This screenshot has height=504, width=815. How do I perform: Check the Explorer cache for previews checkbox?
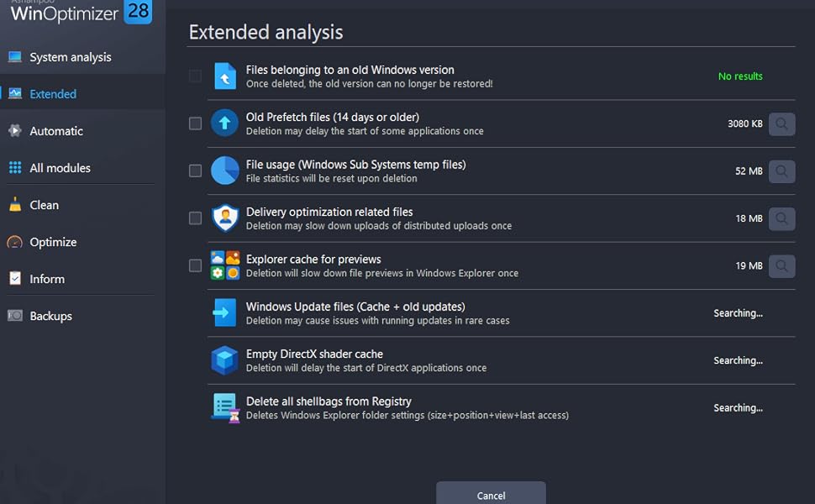(x=195, y=265)
